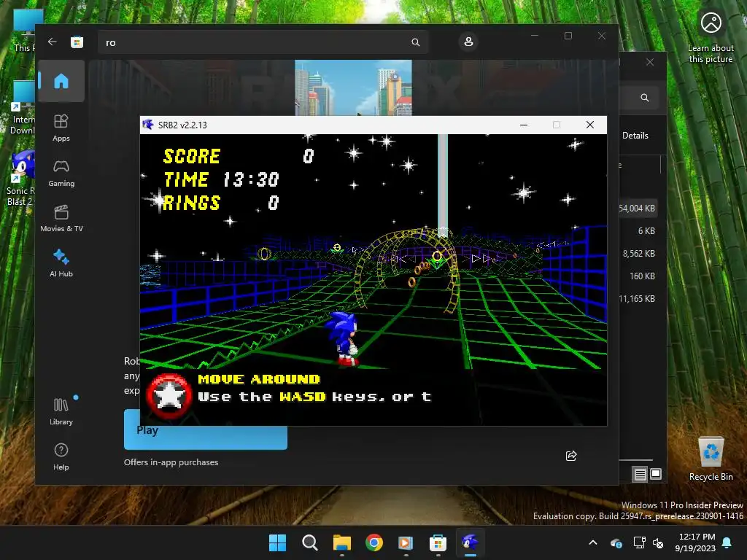Image resolution: width=747 pixels, height=560 pixels.
Task: Open File Explorer from the taskbar
Action: 341,542
